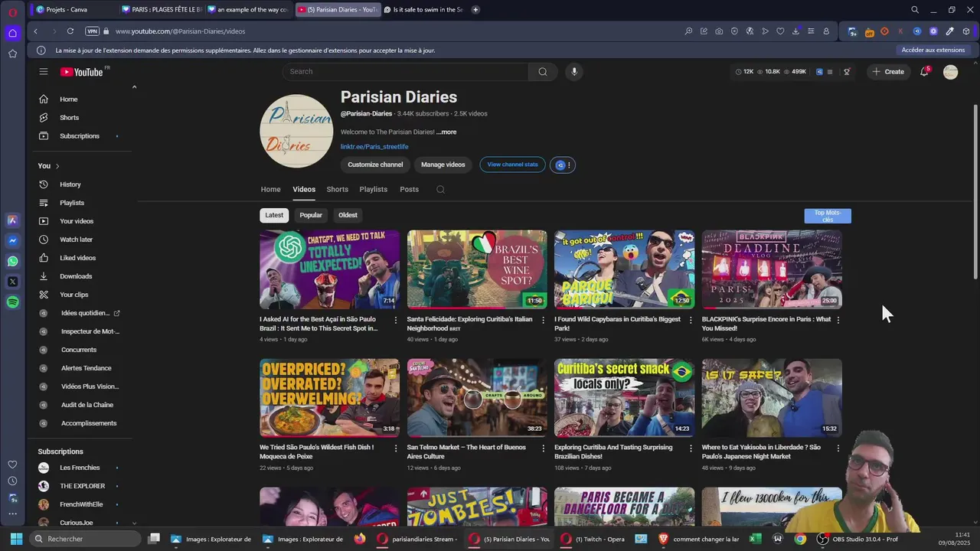Image resolution: width=980 pixels, height=551 pixels.
Task: Switch to Posts channel tab
Action: tap(409, 189)
